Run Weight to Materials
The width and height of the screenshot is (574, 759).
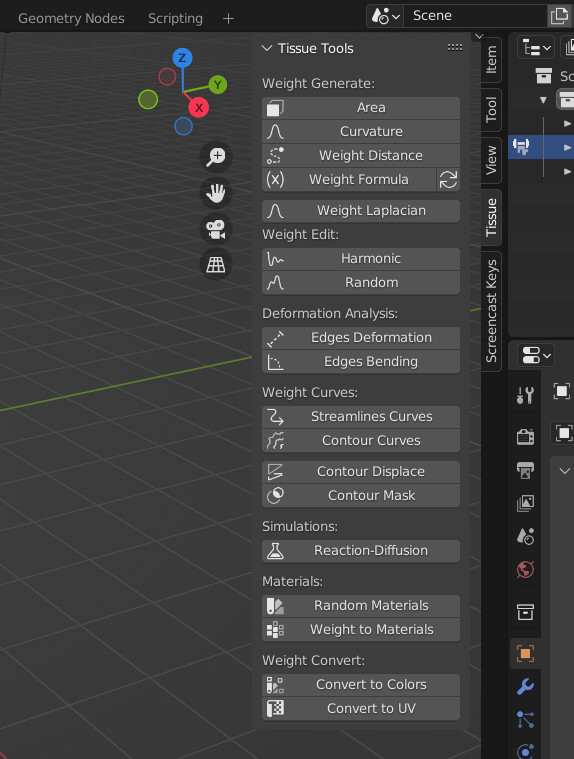(361, 630)
